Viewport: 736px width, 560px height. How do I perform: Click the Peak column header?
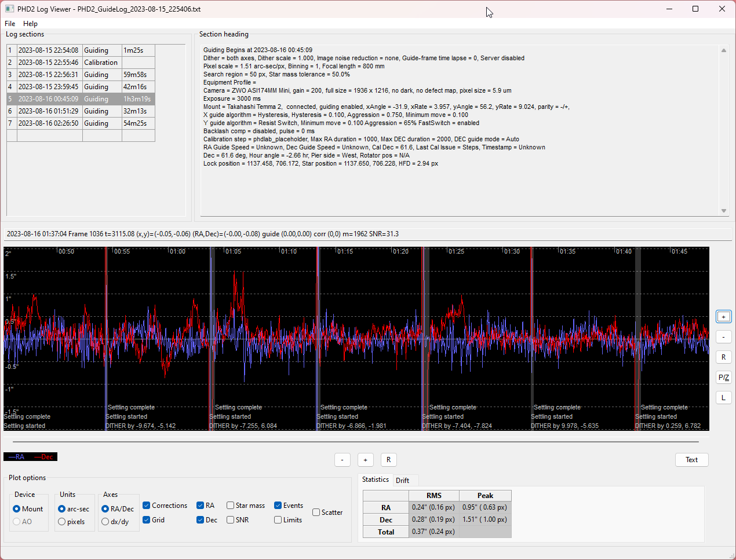(485, 496)
